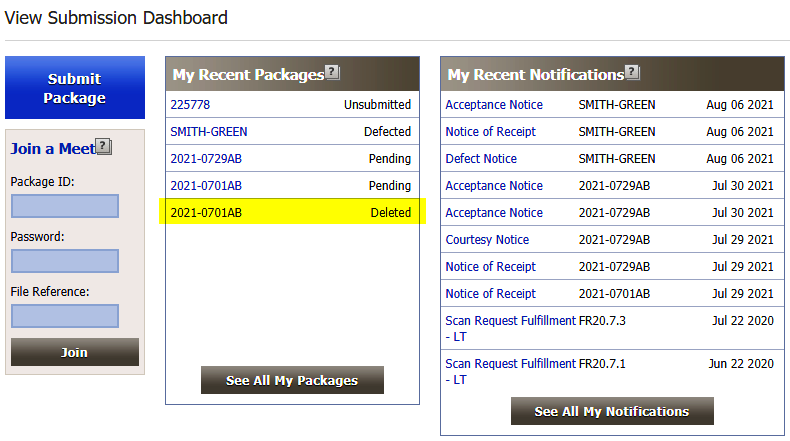Focus the File Reference input field

tap(65, 316)
